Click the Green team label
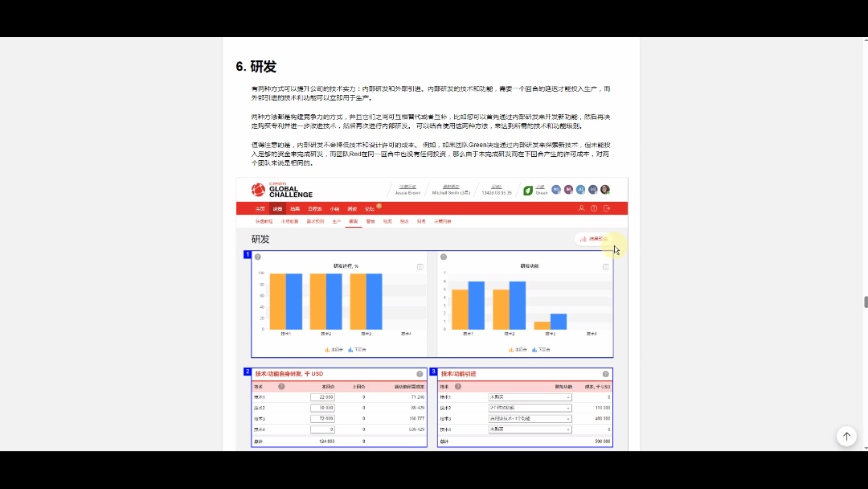The width and height of the screenshot is (868, 489). [542, 193]
